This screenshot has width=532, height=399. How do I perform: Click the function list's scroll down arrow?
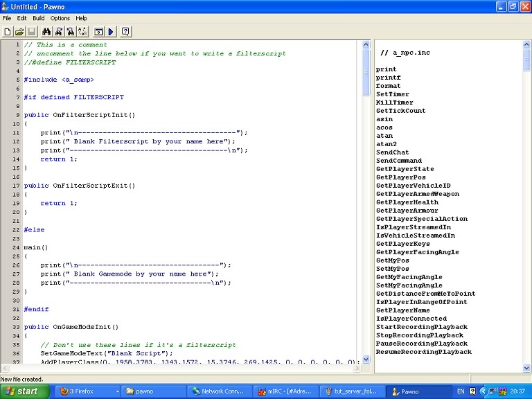click(526, 368)
